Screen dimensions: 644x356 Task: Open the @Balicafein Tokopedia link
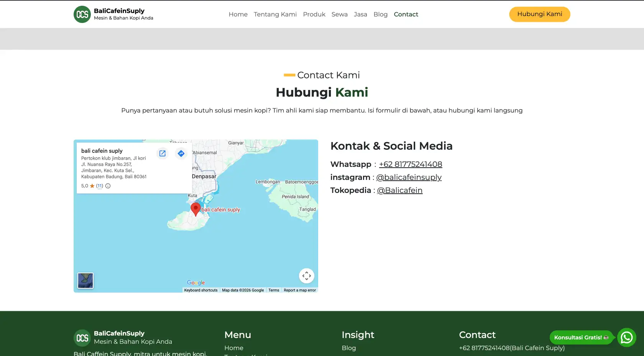[399, 190]
